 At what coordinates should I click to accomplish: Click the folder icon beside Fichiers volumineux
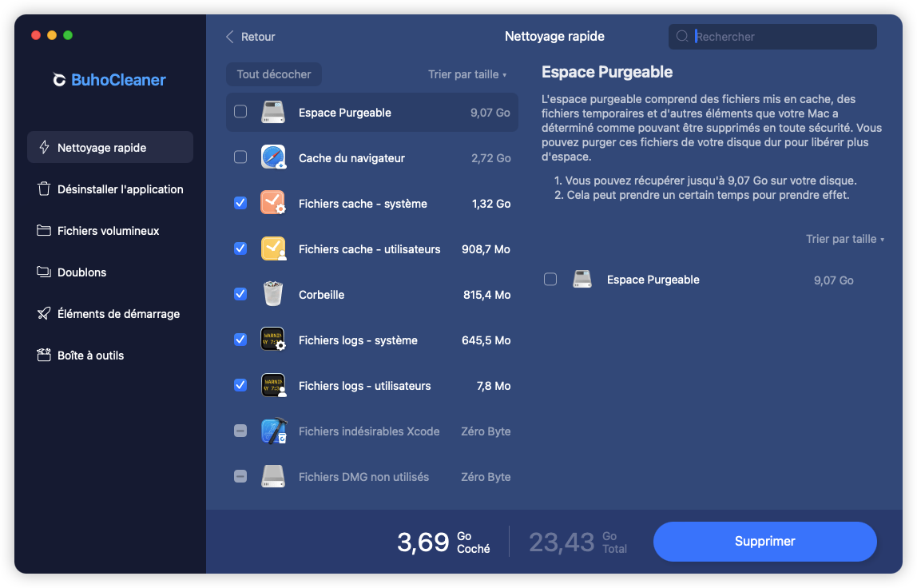point(44,231)
